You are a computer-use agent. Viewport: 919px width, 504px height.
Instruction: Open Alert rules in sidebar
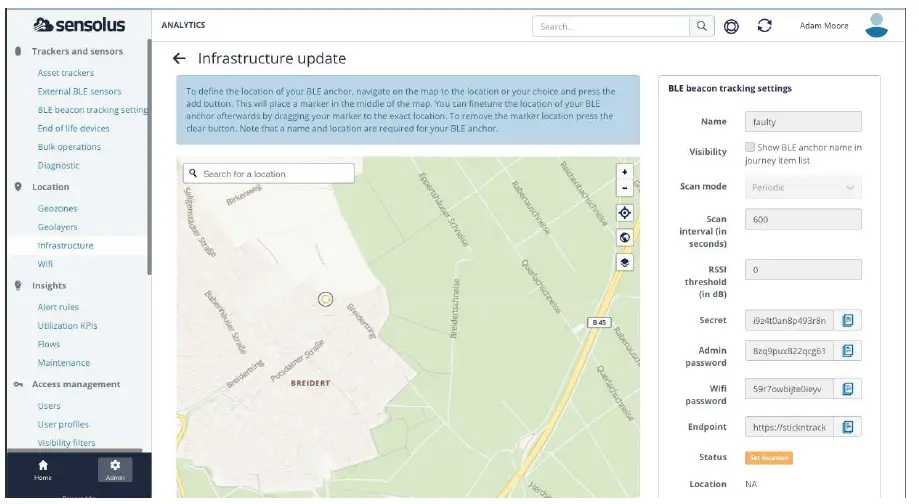click(58, 307)
